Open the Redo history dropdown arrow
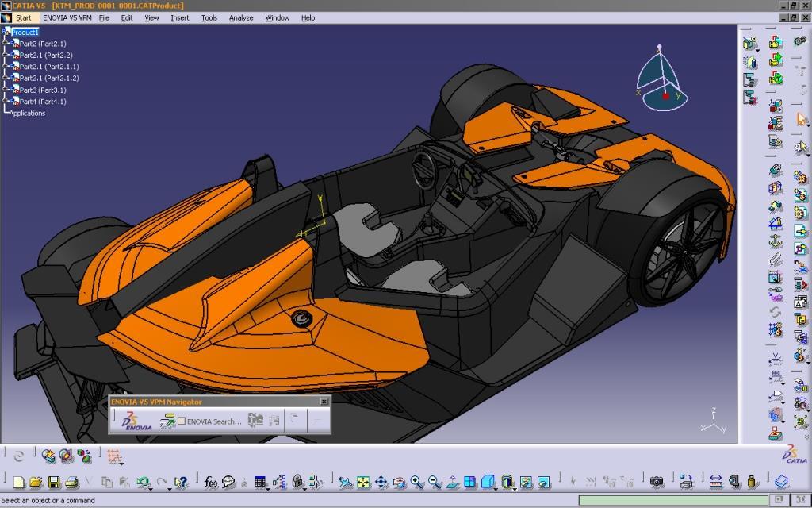The height and width of the screenshot is (508, 812). 170,488
